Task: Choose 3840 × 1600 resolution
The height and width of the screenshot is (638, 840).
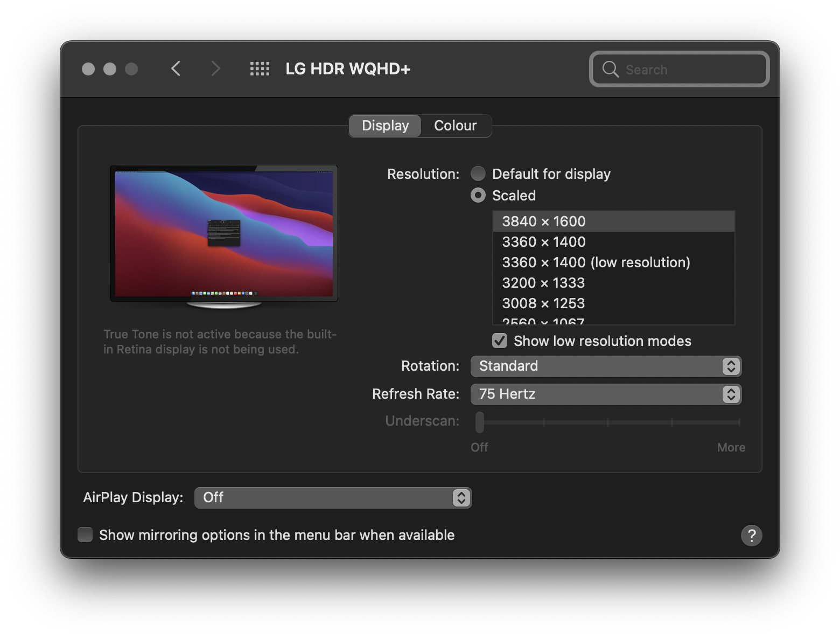Action: tap(613, 221)
